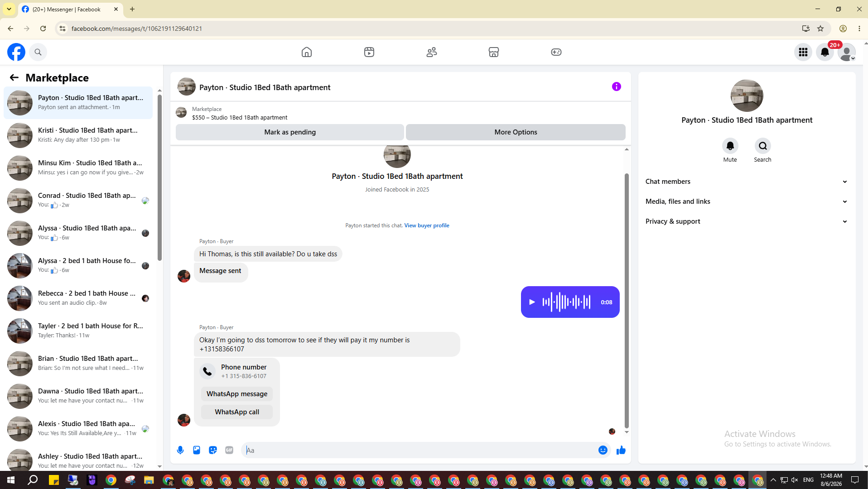The height and width of the screenshot is (489, 868).
Task: Click WhatsApp message button
Action: [x=237, y=394]
